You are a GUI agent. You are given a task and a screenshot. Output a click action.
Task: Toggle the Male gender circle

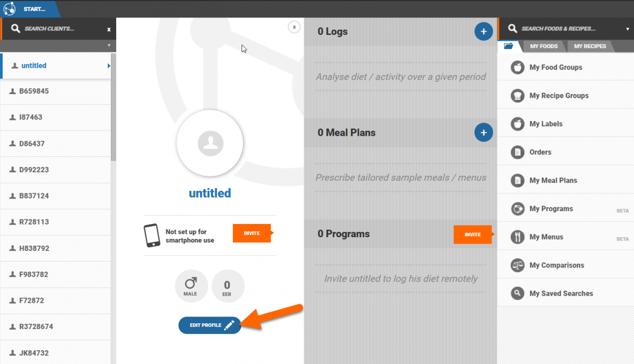(x=190, y=286)
